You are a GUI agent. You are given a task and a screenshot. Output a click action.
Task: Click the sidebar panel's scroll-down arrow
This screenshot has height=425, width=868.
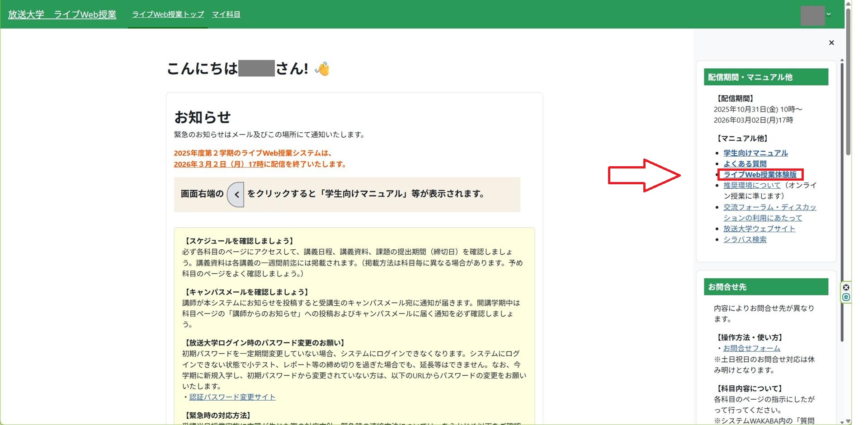842,421
